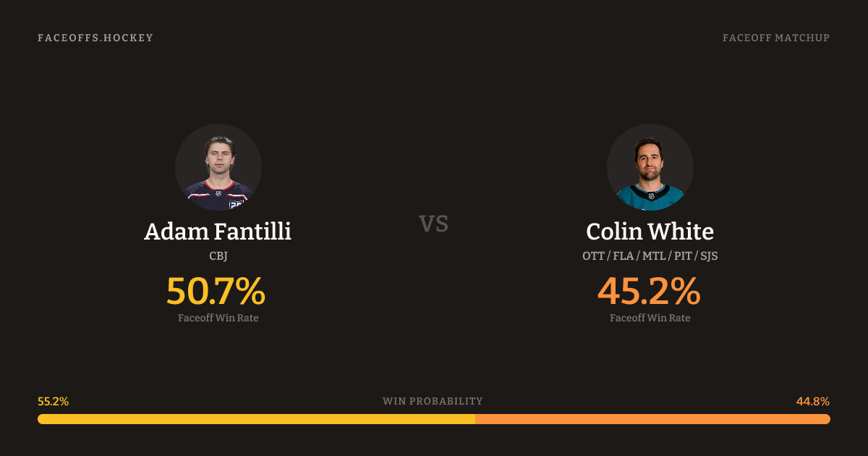This screenshot has height=456, width=868.
Task: Click the boundary between yellow and orange bars
Action: (475, 419)
